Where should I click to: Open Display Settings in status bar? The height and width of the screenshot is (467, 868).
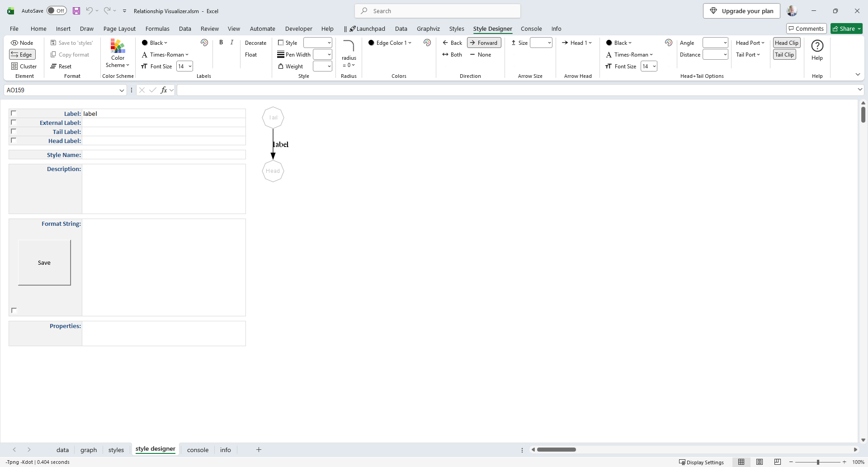pos(701,462)
